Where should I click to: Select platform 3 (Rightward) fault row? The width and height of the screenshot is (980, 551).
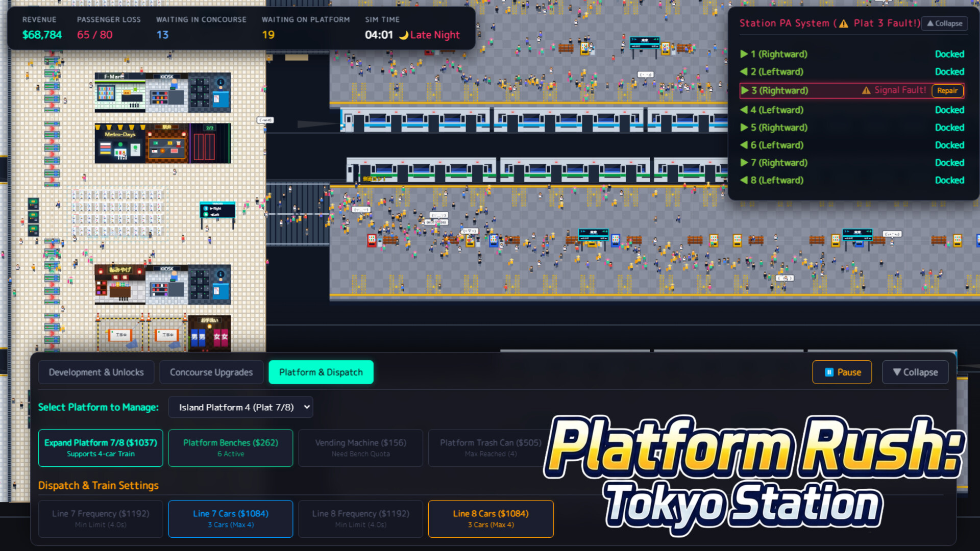[x=852, y=91]
